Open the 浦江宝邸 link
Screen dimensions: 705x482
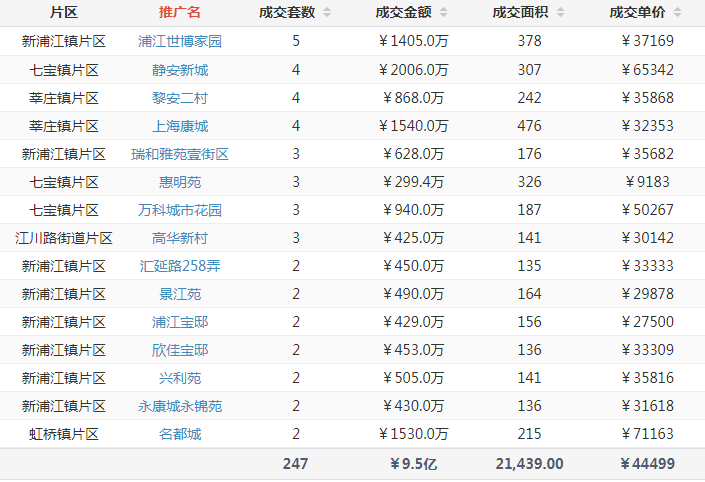click(x=180, y=322)
